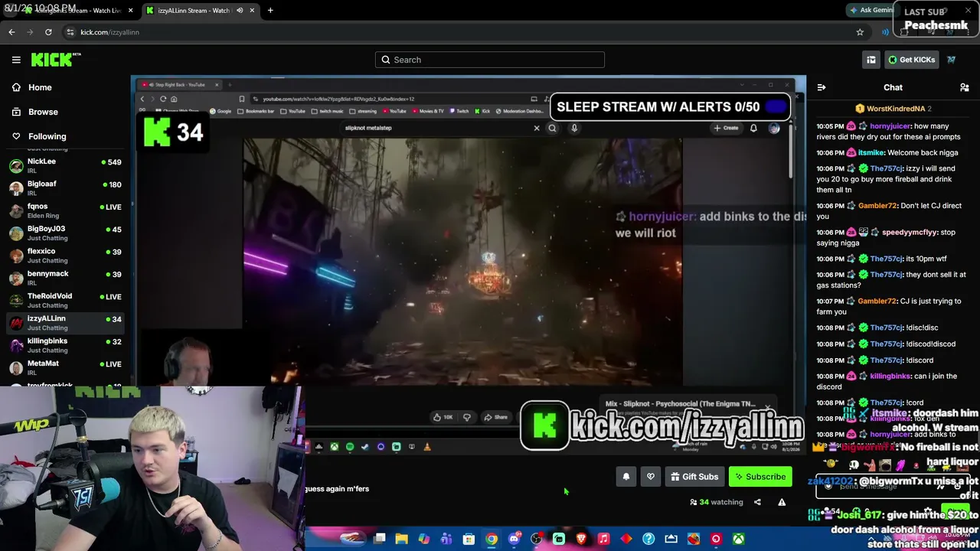This screenshot has height=551, width=980.
Task: Click the layout icon beside Get KICKs
Action: coord(871,60)
